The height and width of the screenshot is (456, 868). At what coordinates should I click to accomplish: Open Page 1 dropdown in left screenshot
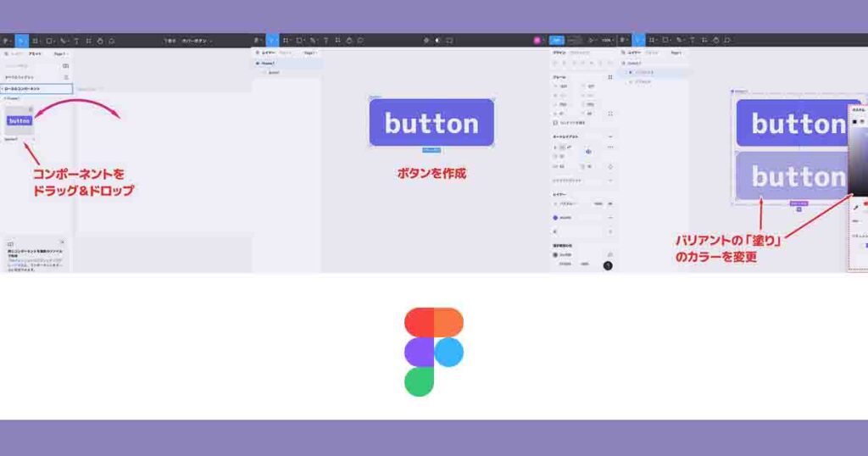coord(60,53)
